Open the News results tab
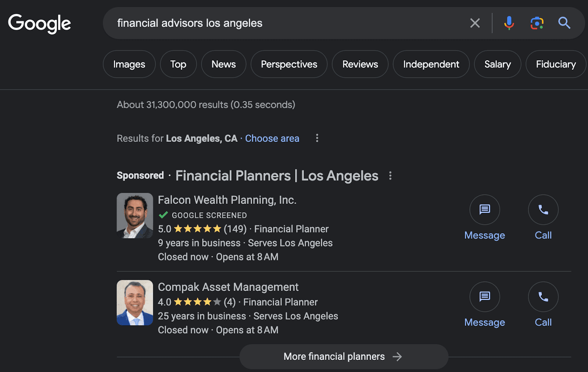The height and width of the screenshot is (372, 588). 223,64
